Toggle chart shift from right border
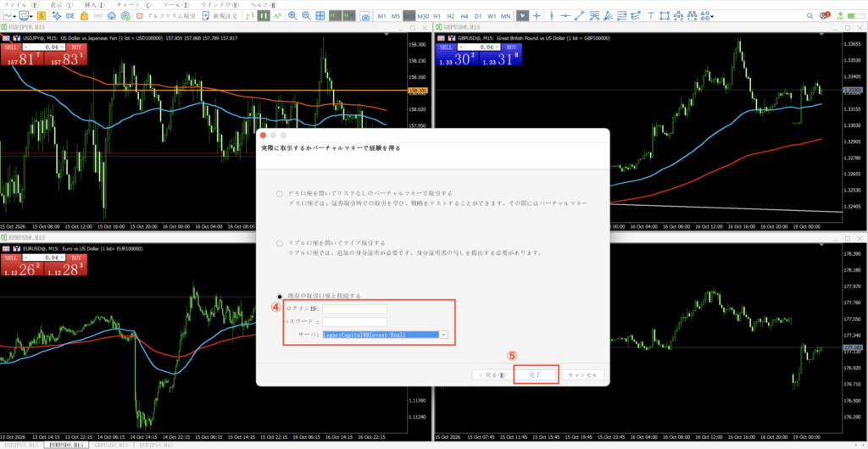This screenshot has width=868, height=449. coord(348,16)
